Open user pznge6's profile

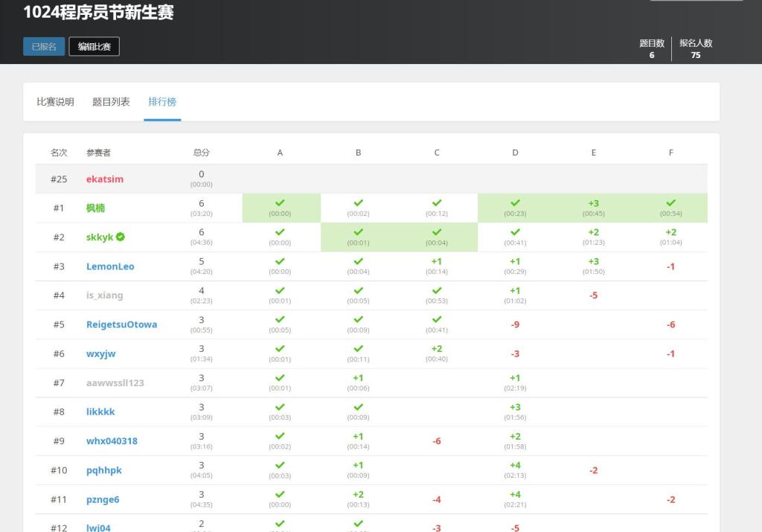(x=103, y=499)
